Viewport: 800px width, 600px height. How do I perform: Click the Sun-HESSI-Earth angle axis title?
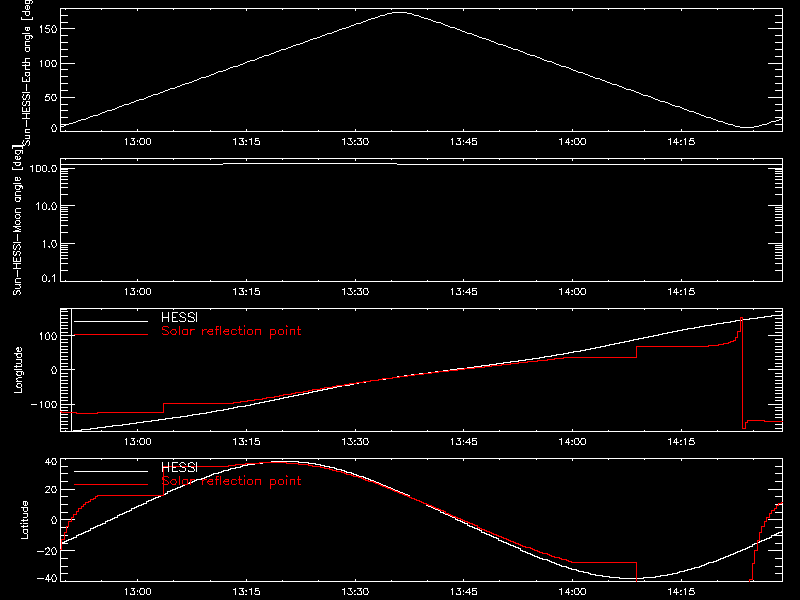tap(27, 73)
